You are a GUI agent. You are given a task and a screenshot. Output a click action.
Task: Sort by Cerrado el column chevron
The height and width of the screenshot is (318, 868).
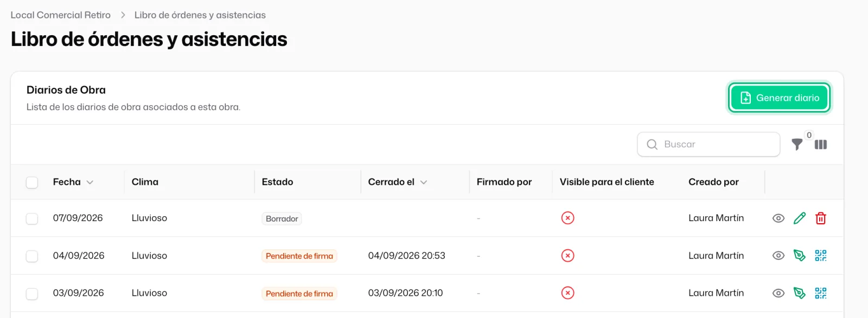[424, 183]
